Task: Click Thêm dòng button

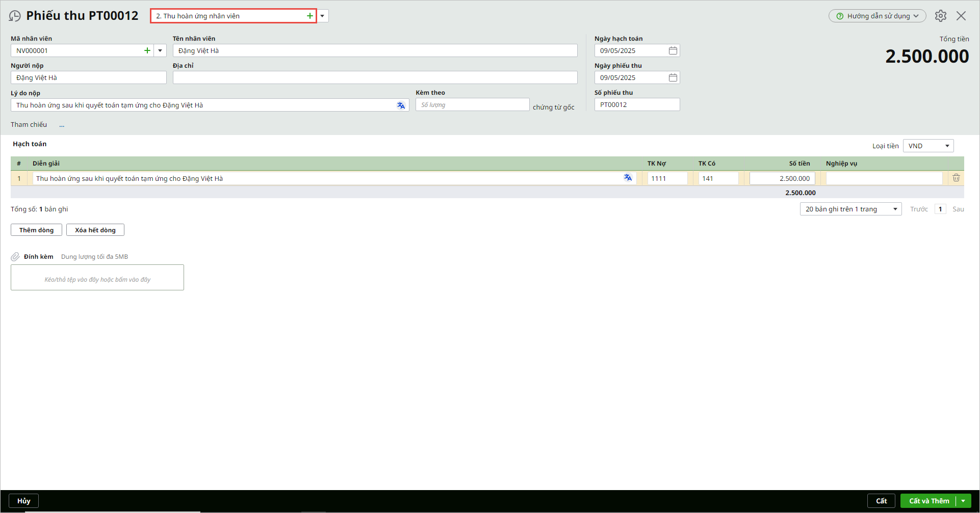Action: coord(36,230)
